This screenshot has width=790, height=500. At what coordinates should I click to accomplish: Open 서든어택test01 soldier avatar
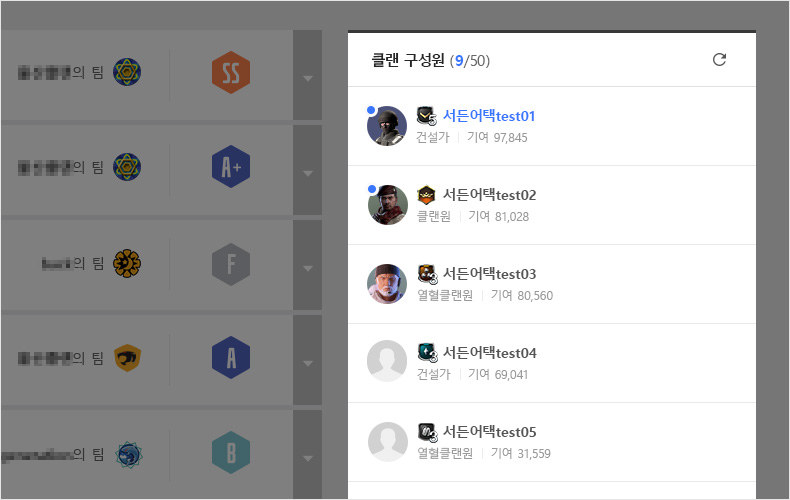pyautogui.click(x=386, y=126)
